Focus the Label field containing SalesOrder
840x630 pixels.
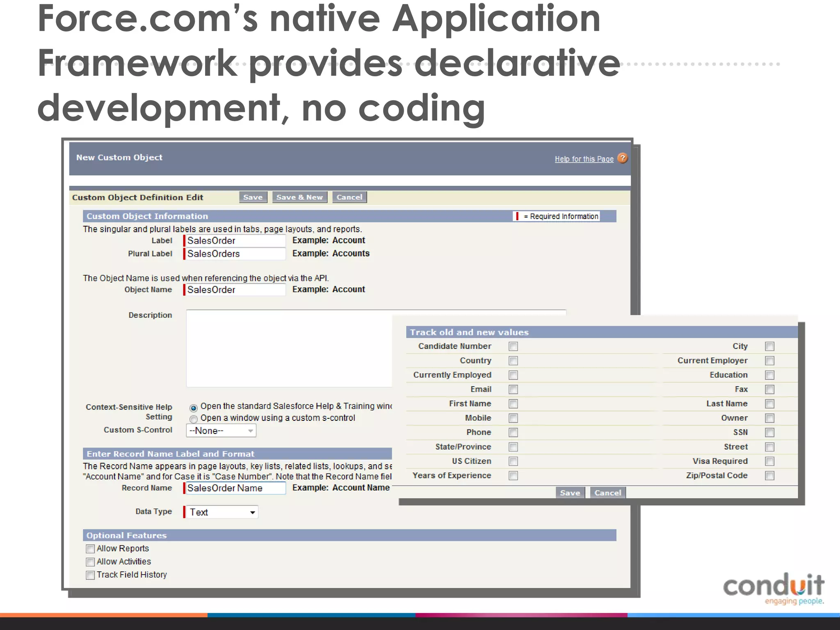[x=235, y=241]
